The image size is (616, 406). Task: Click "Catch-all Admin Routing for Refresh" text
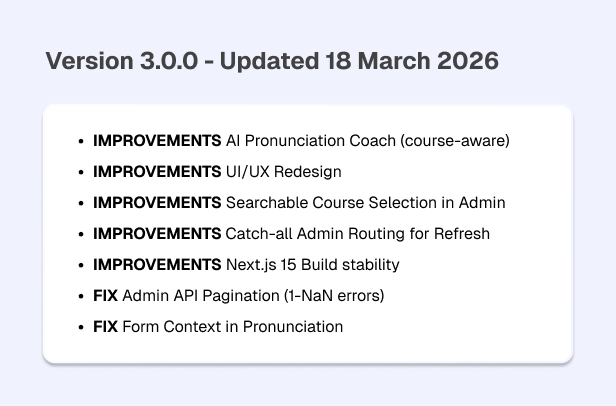[357, 234]
